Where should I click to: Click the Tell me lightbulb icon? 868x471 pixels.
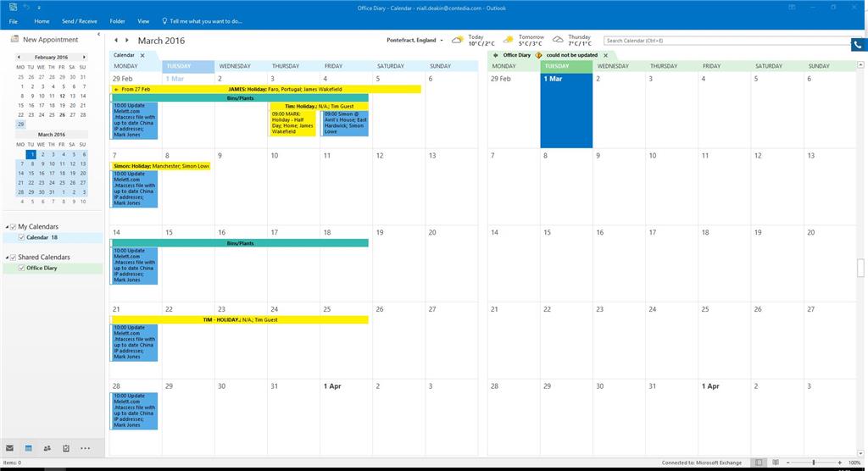pyautogui.click(x=164, y=21)
